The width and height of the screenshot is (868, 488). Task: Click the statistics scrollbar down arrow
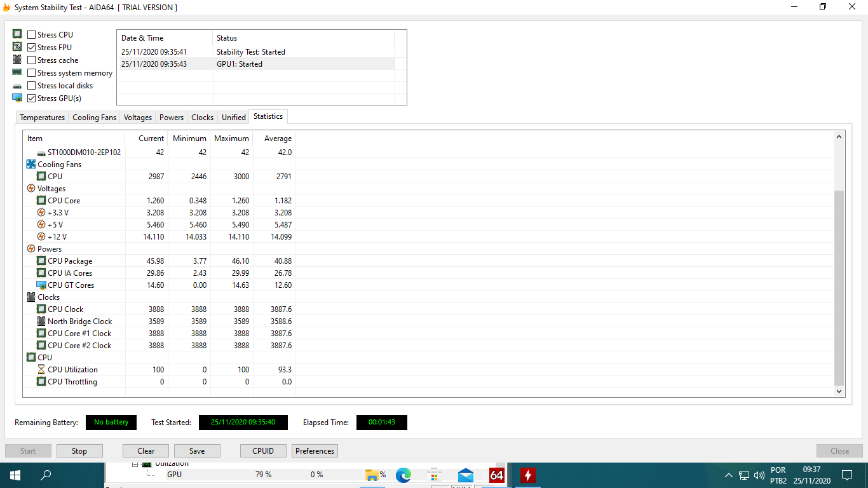839,392
